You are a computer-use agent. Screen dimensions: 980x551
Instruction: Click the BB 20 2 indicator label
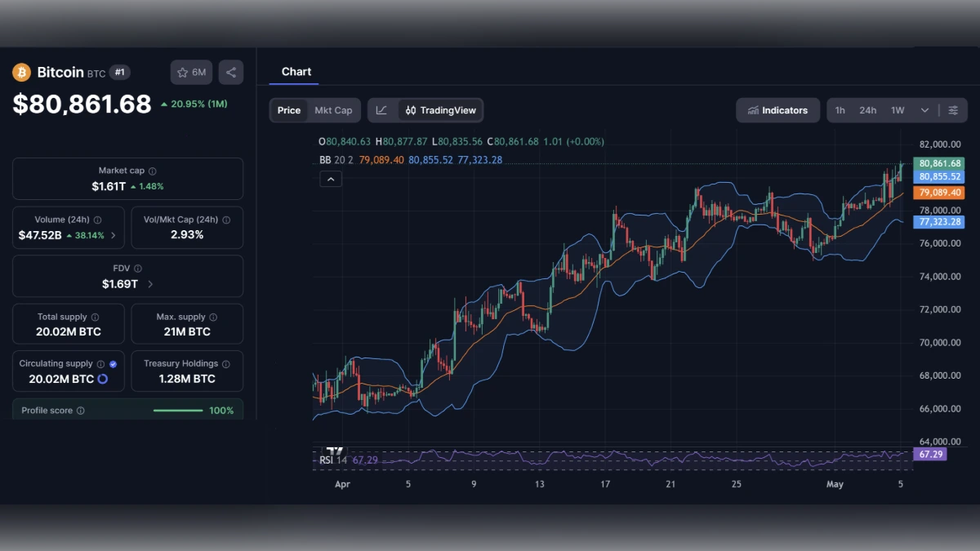click(336, 160)
